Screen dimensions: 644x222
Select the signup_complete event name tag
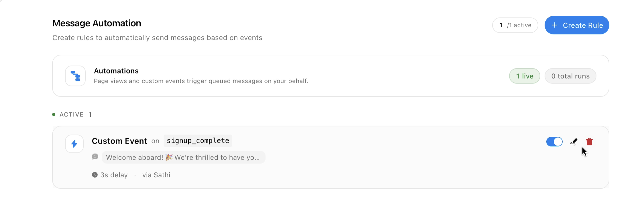[x=198, y=141]
